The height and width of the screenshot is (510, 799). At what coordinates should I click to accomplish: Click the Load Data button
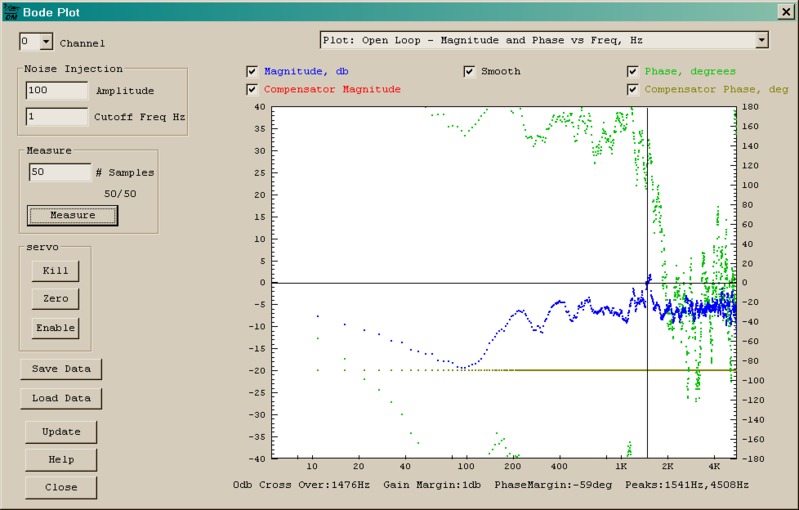tap(61, 398)
